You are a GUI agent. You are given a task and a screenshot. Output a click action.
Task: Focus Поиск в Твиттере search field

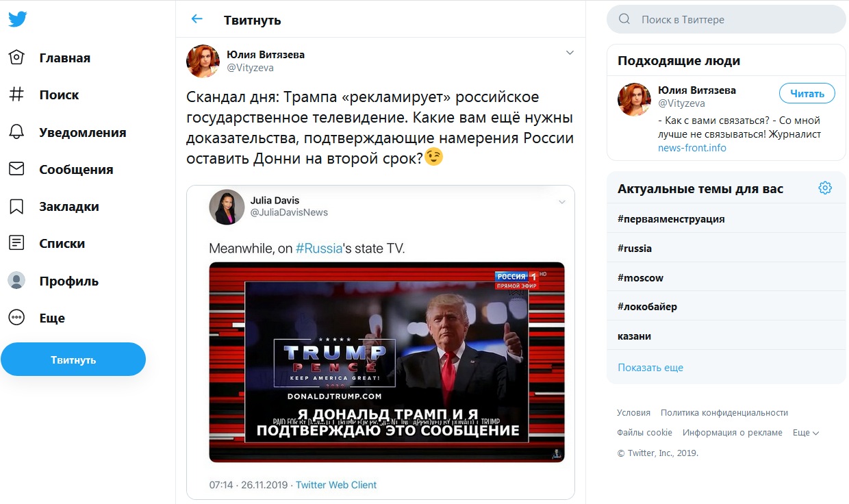726,20
